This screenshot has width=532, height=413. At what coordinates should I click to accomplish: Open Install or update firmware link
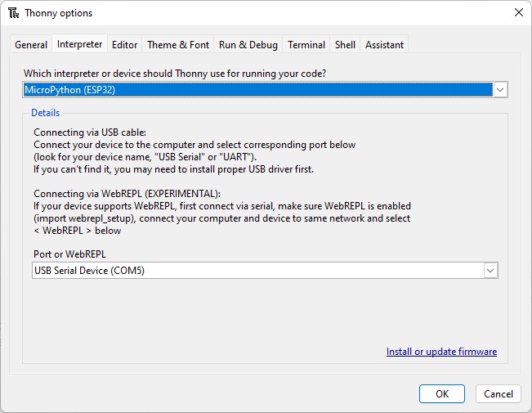pyautogui.click(x=441, y=352)
